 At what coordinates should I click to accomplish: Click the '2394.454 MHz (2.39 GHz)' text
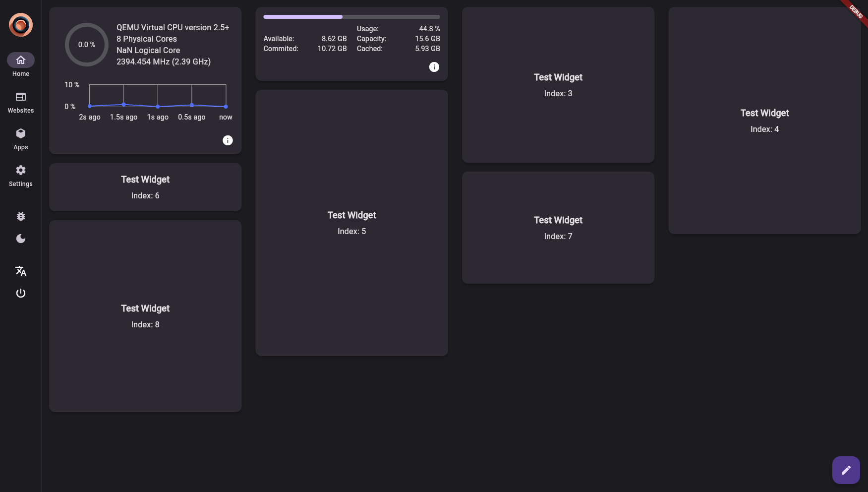[164, 62]
